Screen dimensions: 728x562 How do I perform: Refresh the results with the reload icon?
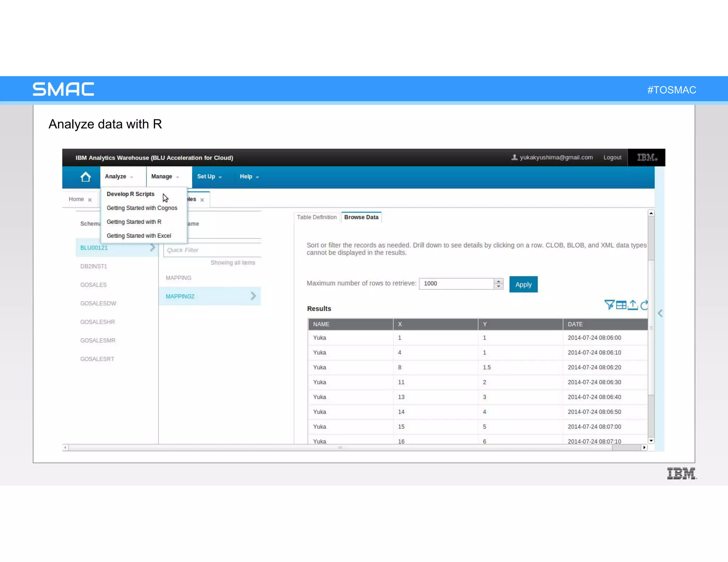coord(644,305)
